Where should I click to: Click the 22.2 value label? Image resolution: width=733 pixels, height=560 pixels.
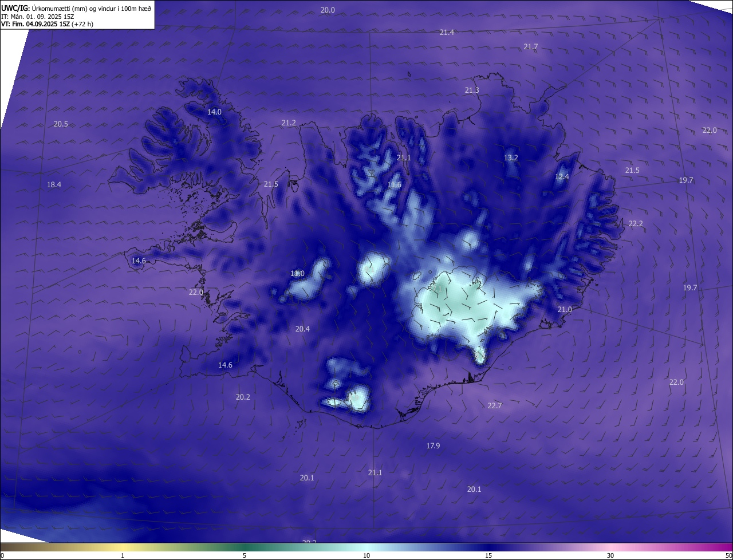coord(635,223)
